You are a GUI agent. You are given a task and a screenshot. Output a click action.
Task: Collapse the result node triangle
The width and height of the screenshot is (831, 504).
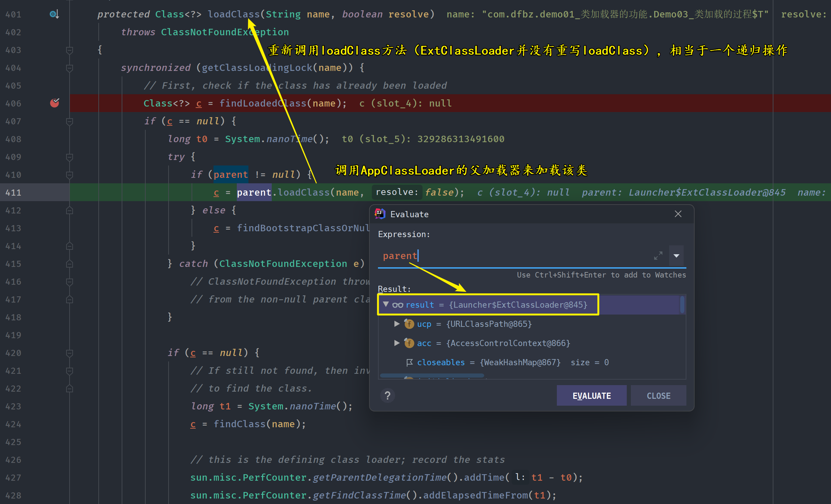tap(386, 304)
